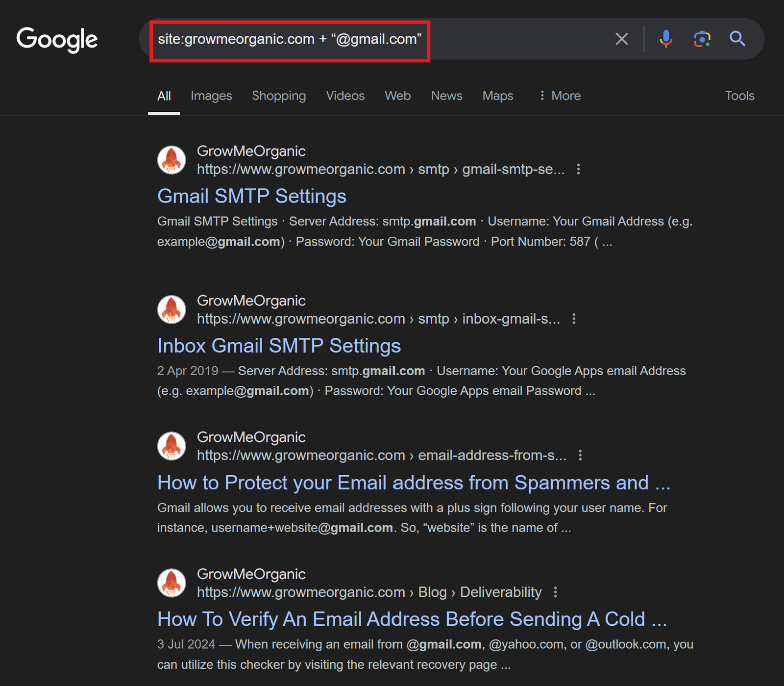Viewport: 784px width, 686px height.
Task: Click GrowMeOrganic favicon of Gmail SMTP Settings result
Action: coord(171,160)
